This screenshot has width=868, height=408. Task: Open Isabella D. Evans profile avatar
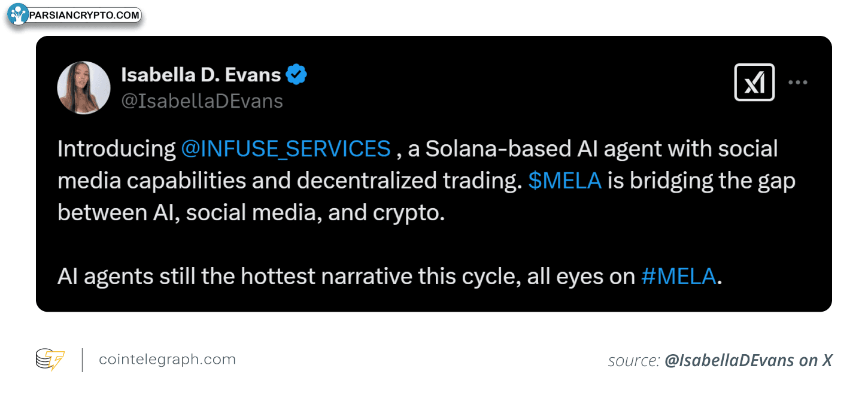coord(84,87)
